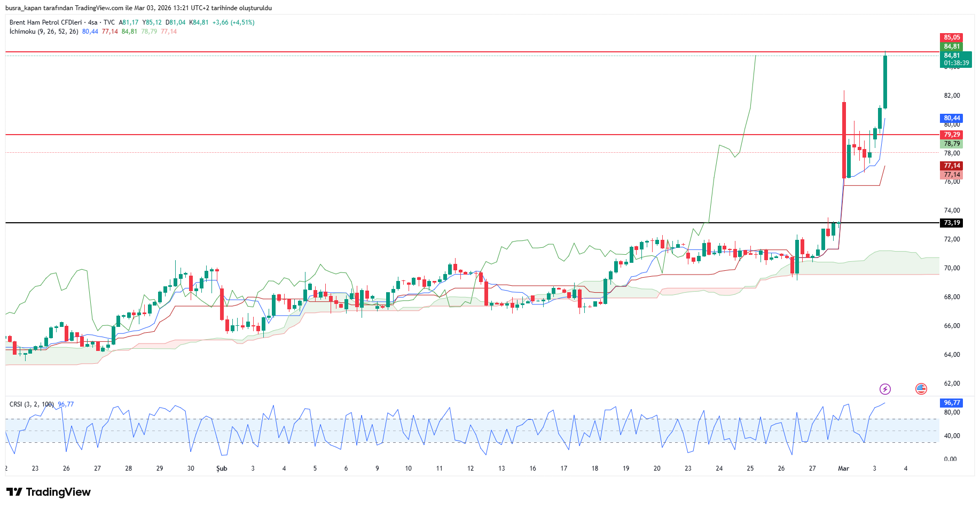Viewport: 980px width, 508px height.
Task: Click the light green 78,79 price label
Action: (951, 144)
